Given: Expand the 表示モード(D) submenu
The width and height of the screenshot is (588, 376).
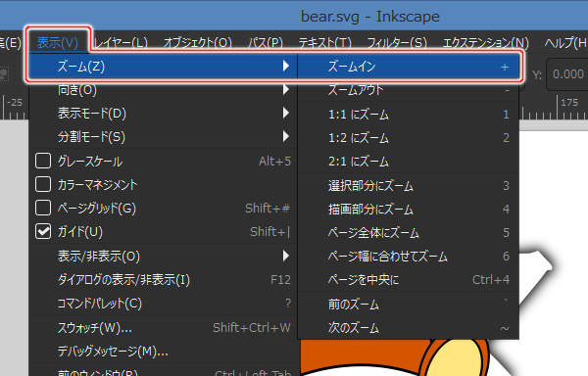Looking at the screenshot, I should [x=163, y=114].
